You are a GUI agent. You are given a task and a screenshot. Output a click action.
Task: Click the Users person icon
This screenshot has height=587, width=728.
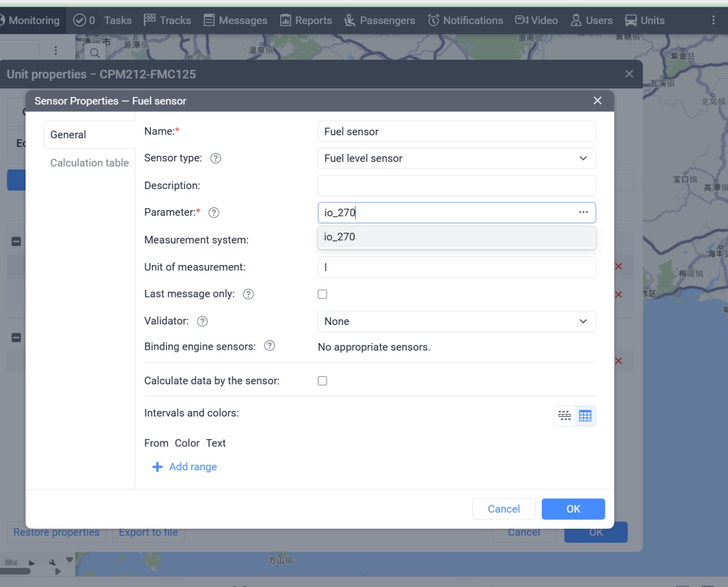pyautogui.click(x=576, y=20)
